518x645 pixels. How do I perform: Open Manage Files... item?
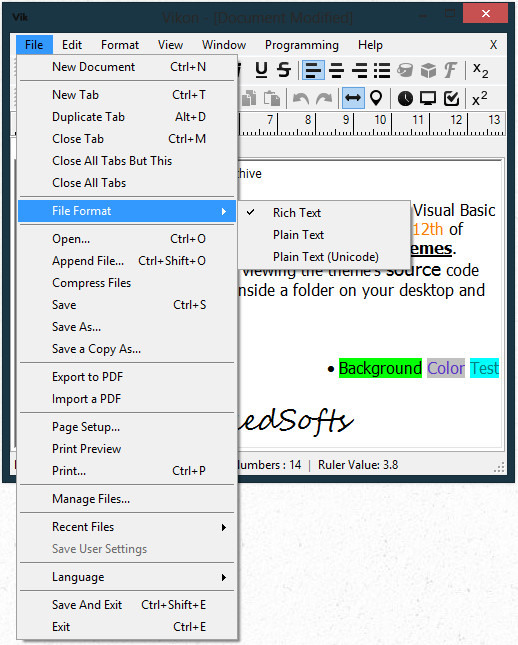click(127, 499)
